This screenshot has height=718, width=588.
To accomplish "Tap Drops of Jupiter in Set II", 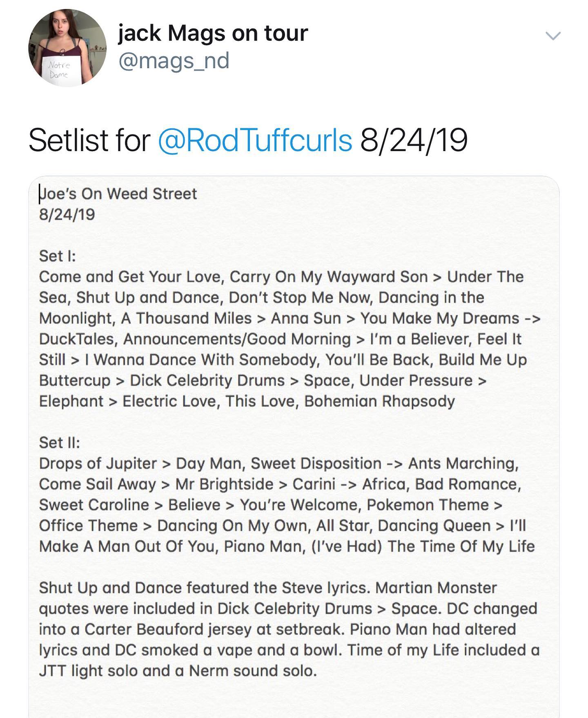I will click(98, 464).
